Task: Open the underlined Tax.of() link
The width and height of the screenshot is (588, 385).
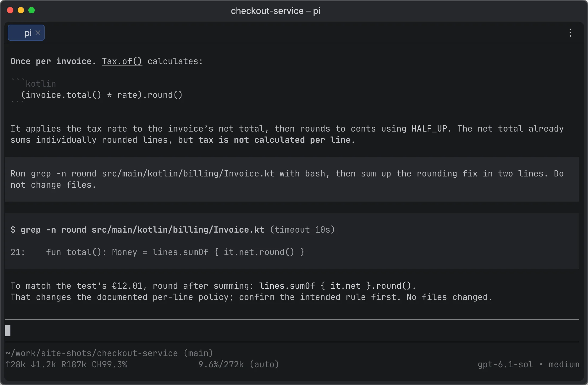Action: tap(122, 61)
